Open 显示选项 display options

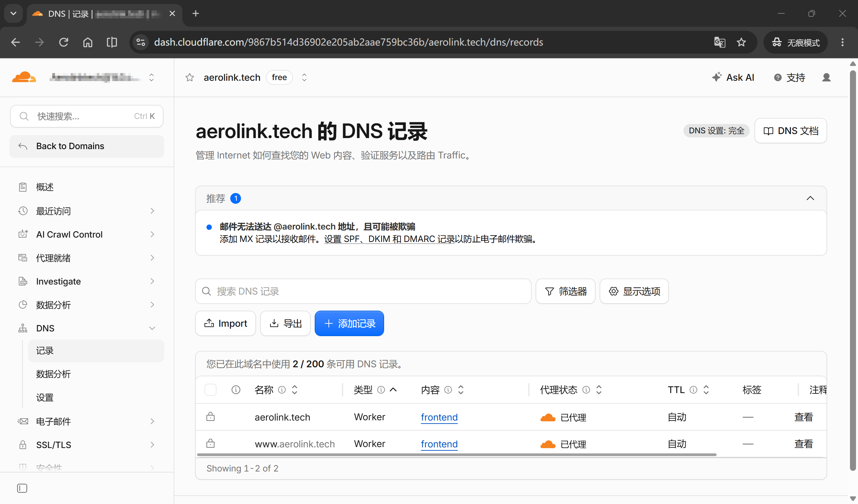(x=634, y=291)
